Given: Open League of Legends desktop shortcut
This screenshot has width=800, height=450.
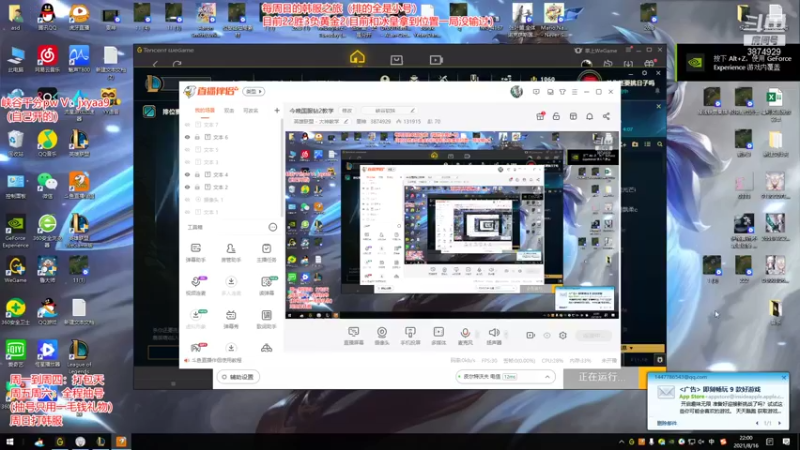Looking at the screenshot, I should [x=79, y=357].
